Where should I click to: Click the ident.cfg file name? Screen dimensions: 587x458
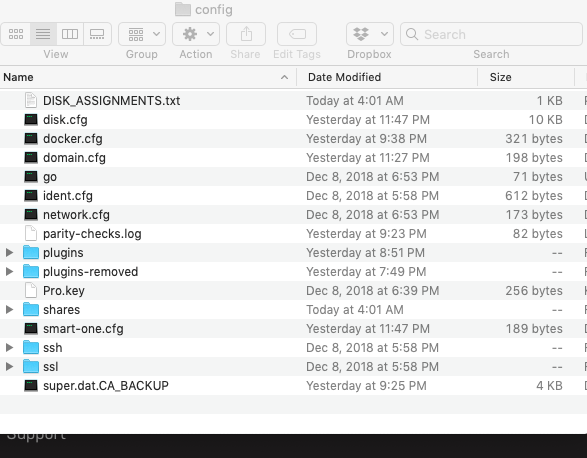[x=68, y=196]
